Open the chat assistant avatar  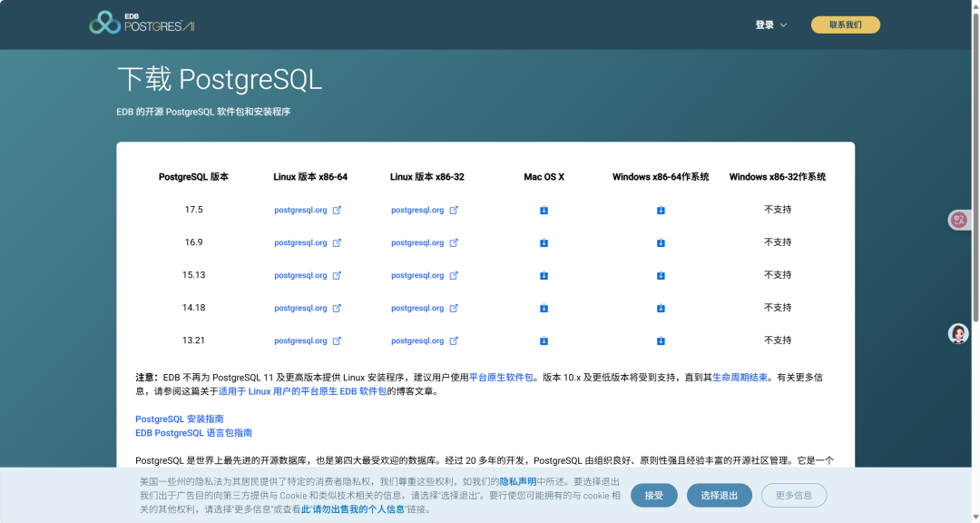point(958,333)
